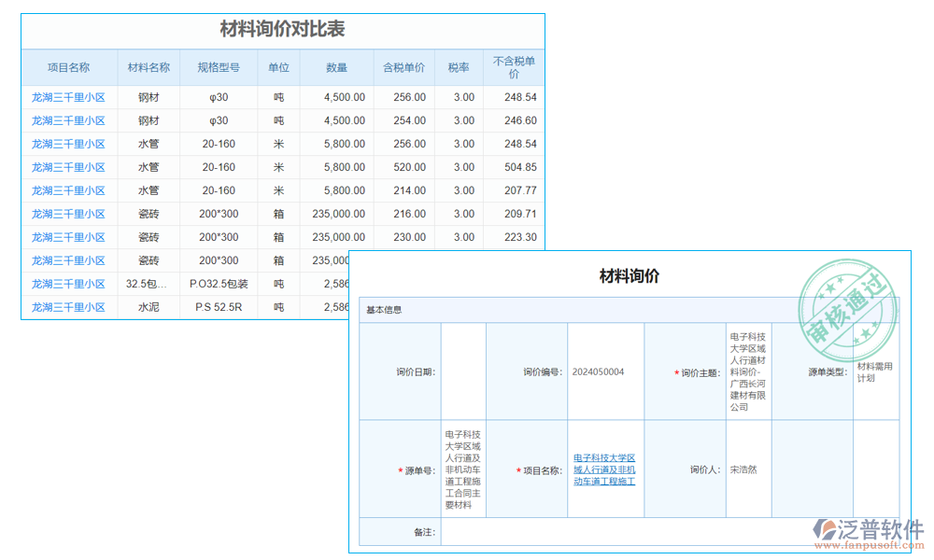Click the 材料询价对比表 window title

[x=280, y=29]
